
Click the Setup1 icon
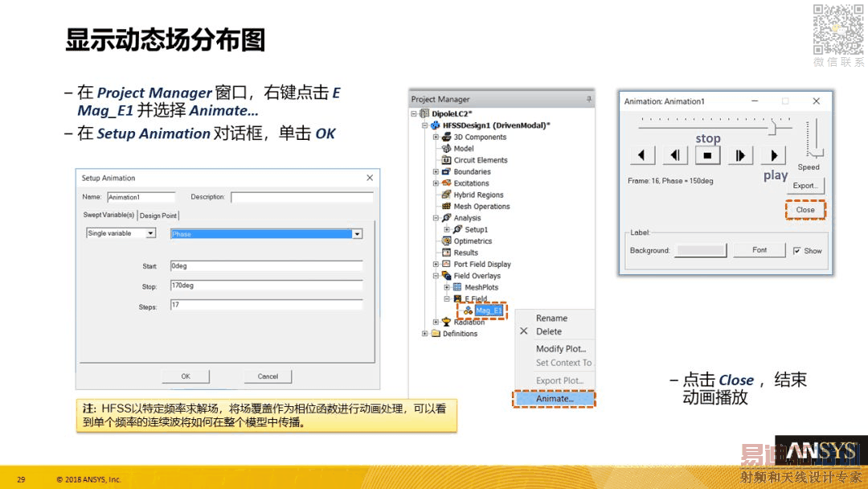point(457,229)
